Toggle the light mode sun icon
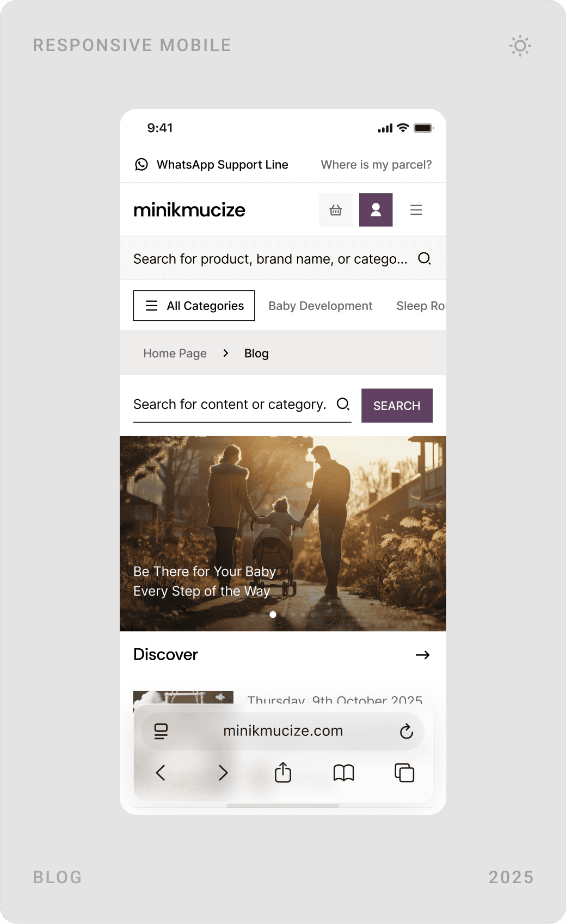Image resolution: width=566 pixels, height=924 pixels. point(520,46)
